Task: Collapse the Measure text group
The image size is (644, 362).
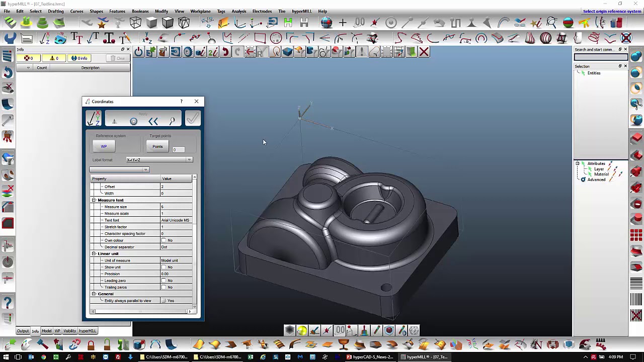Action: click(x=94, y=200)
